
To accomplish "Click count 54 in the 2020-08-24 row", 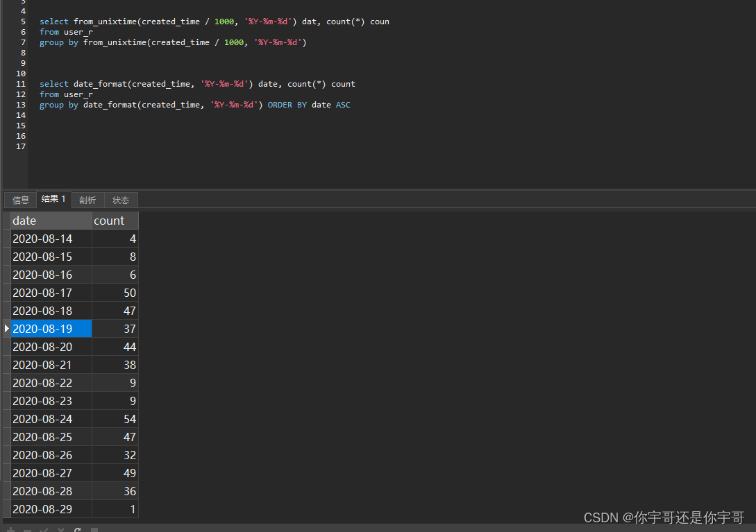I will pyautogui.click(x=115, y=419).
